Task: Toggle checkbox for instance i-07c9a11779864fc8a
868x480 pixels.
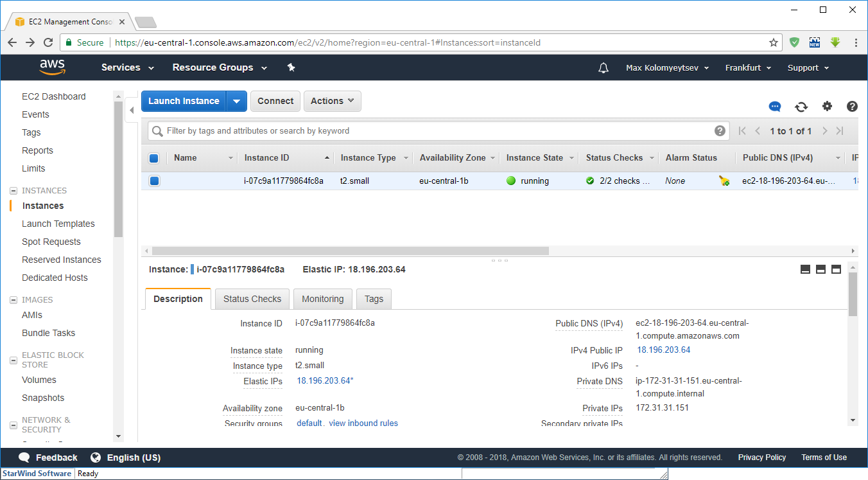Action: pyautogui.click(x=154, y=181)
